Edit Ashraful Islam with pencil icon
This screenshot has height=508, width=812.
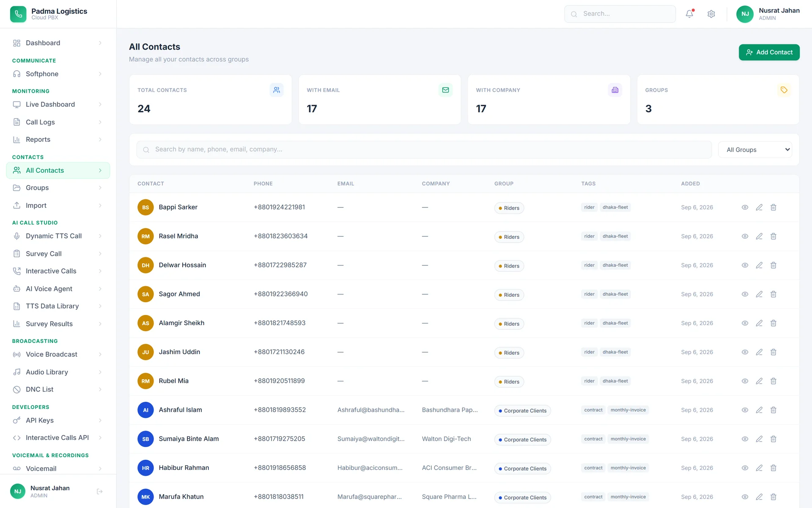tap(759, 410)
